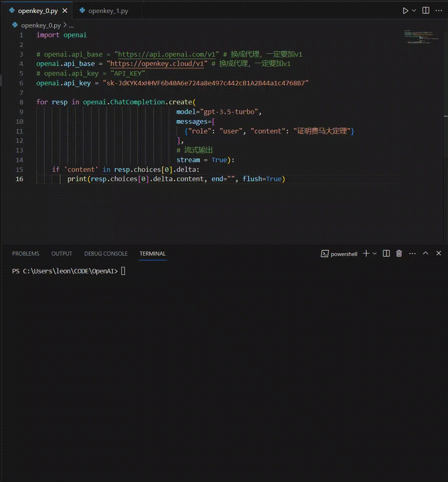
Task: Maximize the panel with chevron-up icon
Action: [x=425, y=253]
